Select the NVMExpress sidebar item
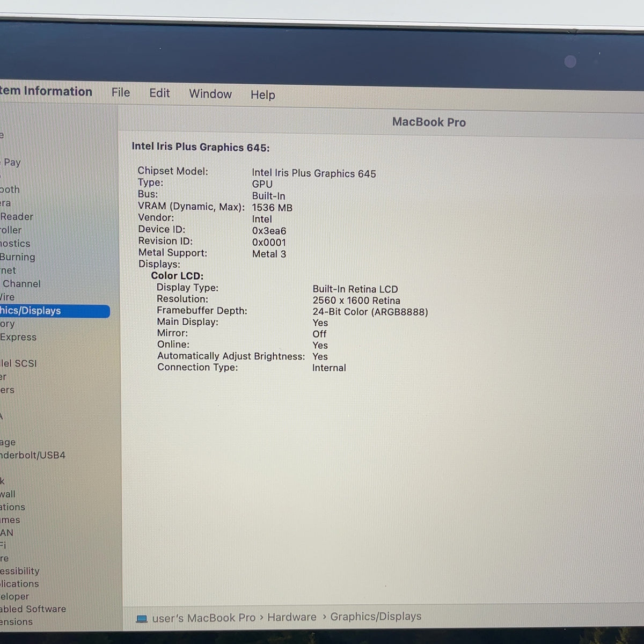The height and width of the screenshot is (644, 644). click(x=18, y=337)
